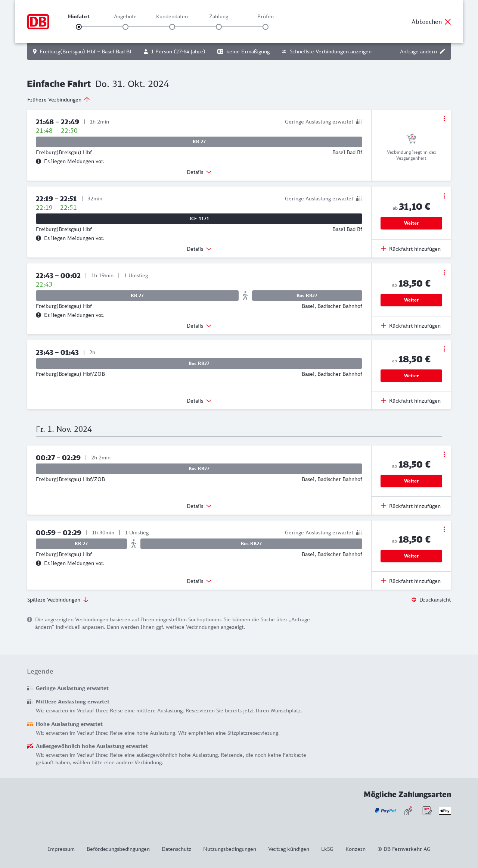This screenshot has height=868, width=478.
Task: Expand Details for the ICE 1171 connection
Action: tap(199, 249)
